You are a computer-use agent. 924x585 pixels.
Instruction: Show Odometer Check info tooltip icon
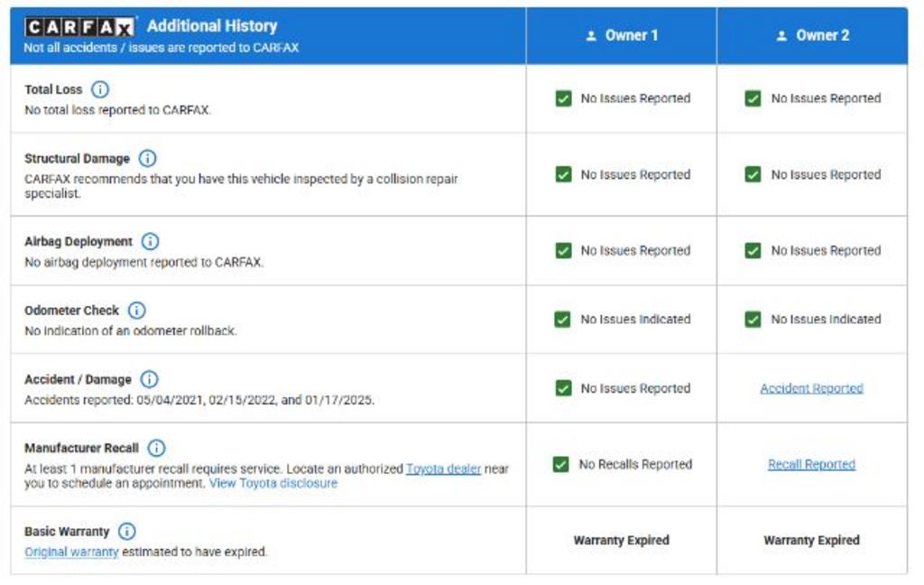coord(136,311)
